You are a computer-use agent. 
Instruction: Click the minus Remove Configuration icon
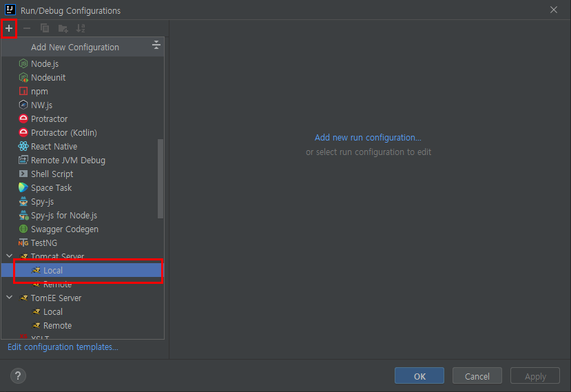(27, 28)
